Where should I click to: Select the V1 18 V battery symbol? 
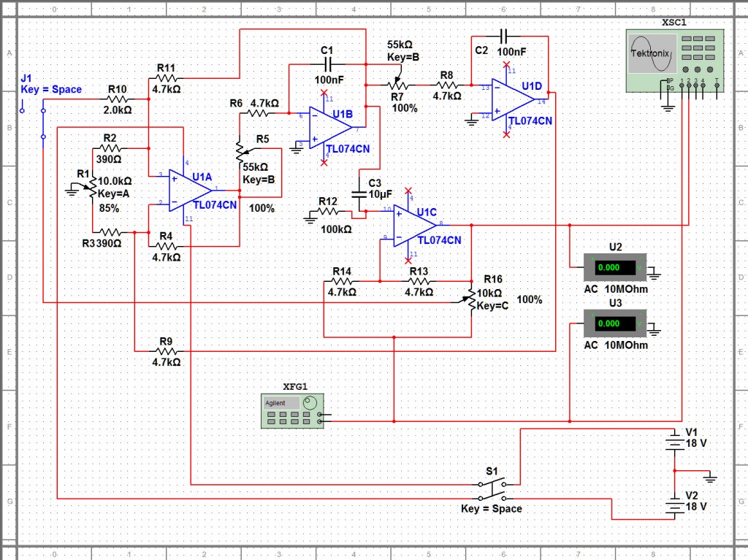click(x=674, y=441)
